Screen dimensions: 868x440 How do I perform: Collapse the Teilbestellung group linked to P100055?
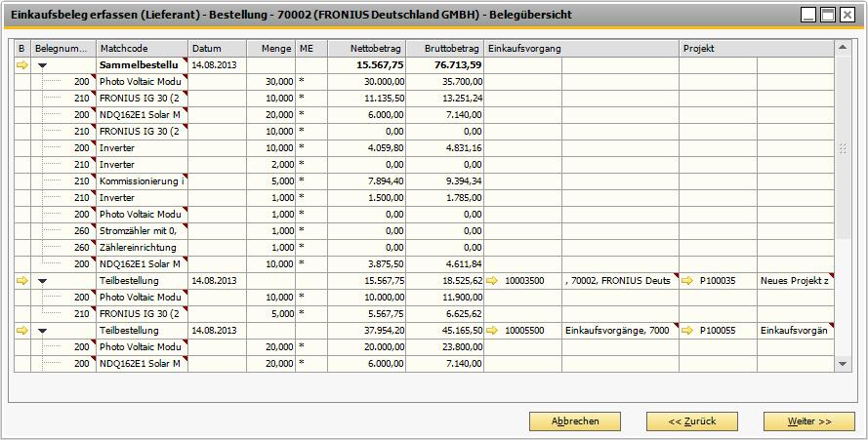click(x=43, y=331)
